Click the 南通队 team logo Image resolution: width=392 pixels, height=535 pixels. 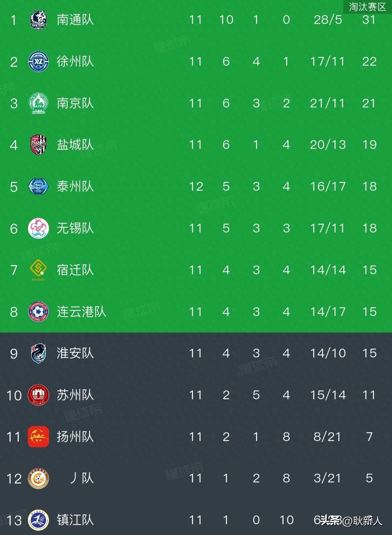click(38, 20)
